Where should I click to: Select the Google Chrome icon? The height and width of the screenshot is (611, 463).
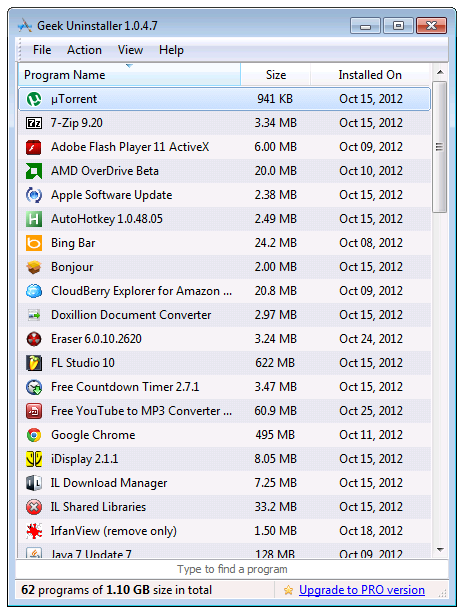(x=34, y=435)
